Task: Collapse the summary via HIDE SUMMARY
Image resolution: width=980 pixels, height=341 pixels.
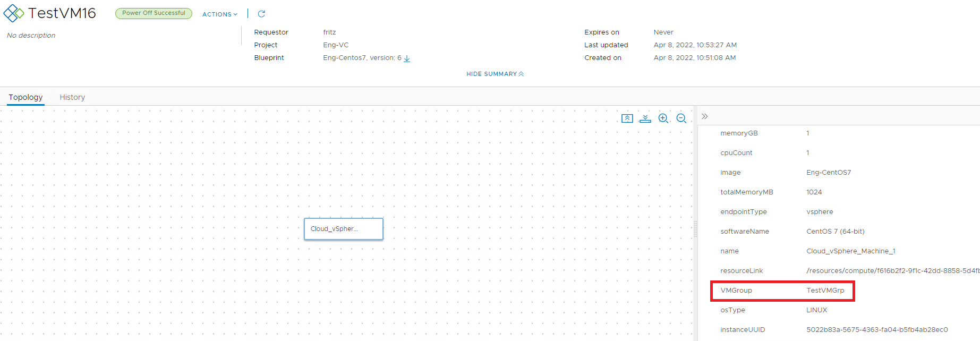Action: point(495,74)
